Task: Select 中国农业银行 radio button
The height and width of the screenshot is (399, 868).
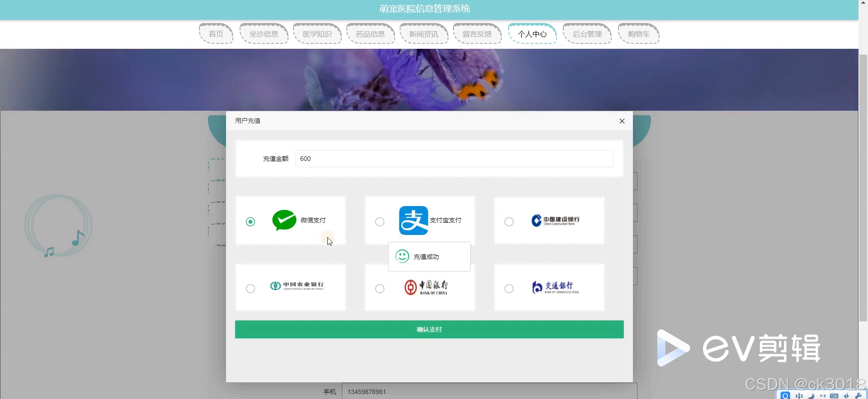Action: point(250,288)
